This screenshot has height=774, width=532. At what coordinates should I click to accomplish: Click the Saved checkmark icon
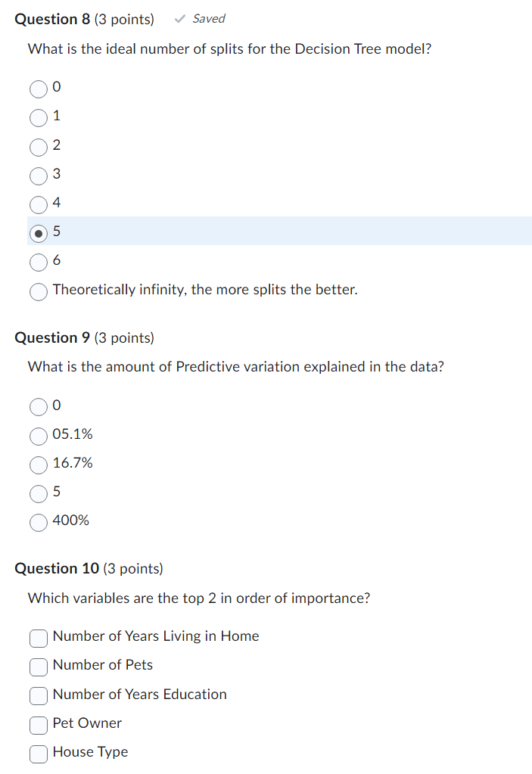179,18
